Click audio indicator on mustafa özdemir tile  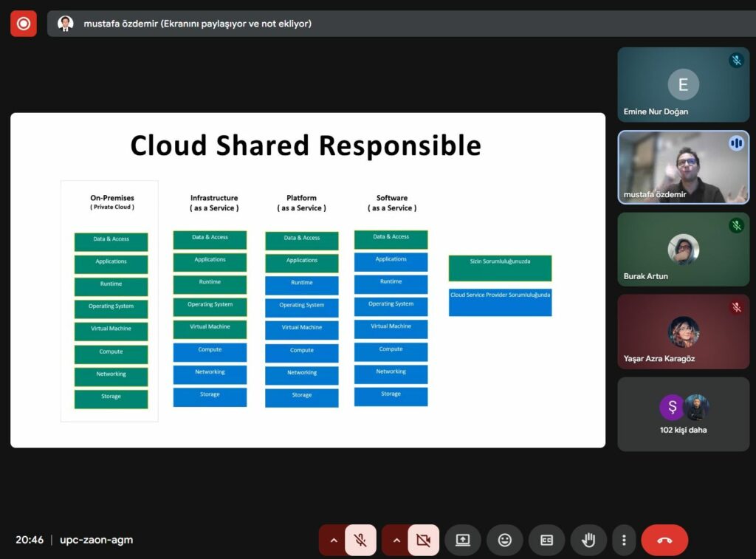736,143
